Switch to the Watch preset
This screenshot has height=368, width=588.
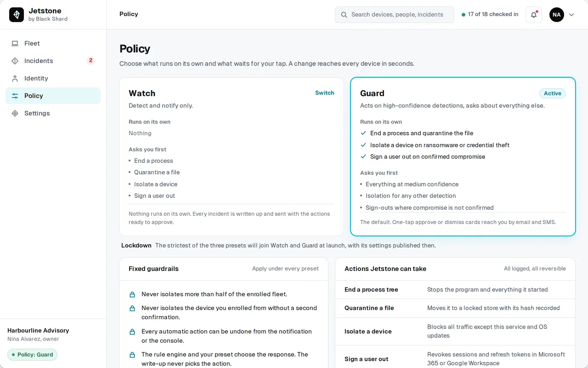point(324,93)
